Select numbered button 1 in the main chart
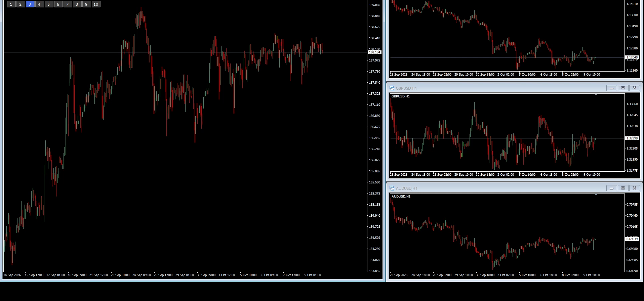644x301 pixels. [x=11, y=4]
